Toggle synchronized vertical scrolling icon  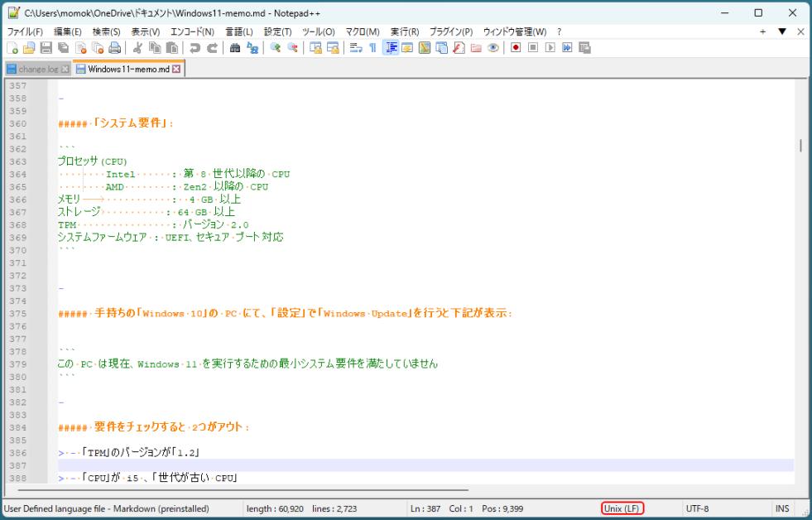315,48
